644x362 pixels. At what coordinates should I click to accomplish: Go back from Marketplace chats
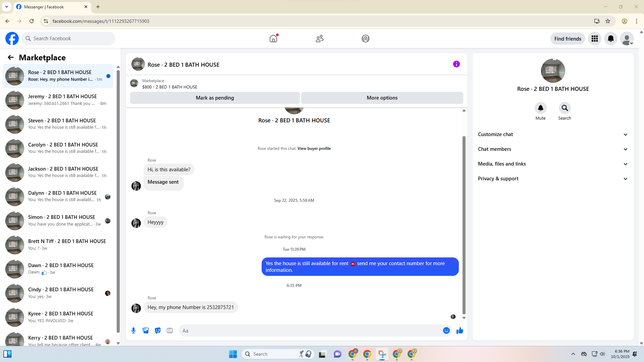click(x=11, y=58)
